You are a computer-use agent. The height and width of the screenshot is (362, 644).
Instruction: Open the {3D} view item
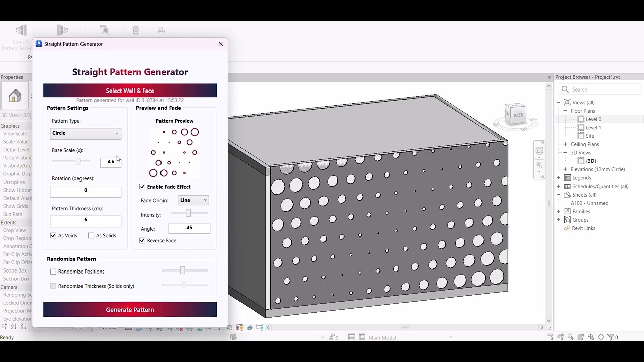(591, 161)
